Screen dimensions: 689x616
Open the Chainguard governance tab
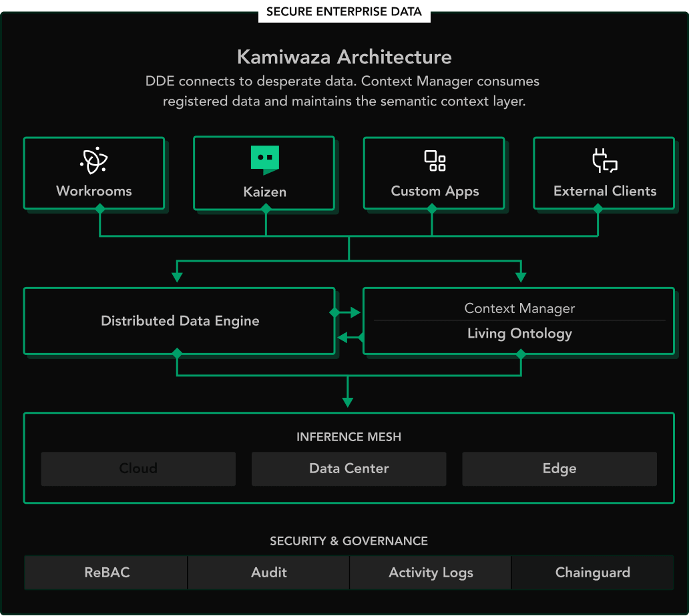593,573
